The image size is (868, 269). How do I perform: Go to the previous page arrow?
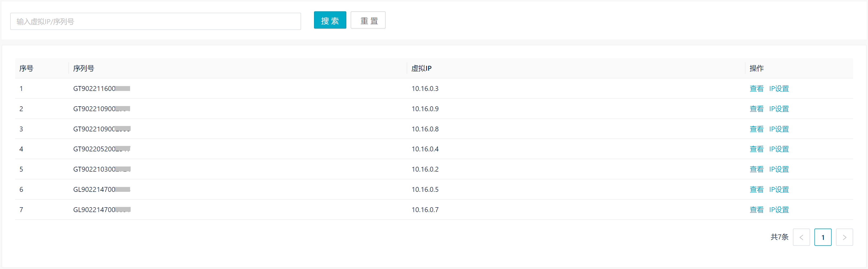click(x=801, y=237)
